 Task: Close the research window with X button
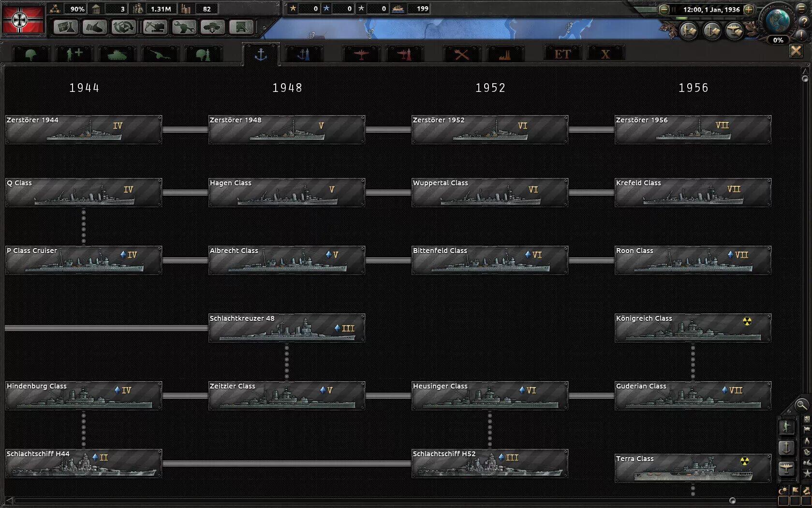click(796, 51)
